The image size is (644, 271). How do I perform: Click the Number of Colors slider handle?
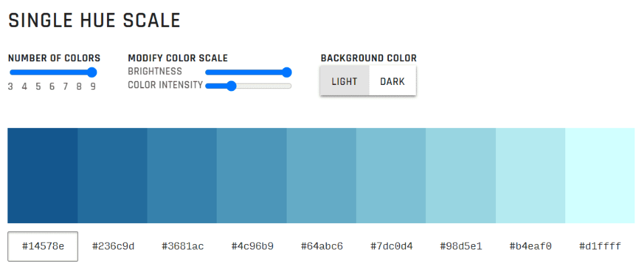click(92, 72)
